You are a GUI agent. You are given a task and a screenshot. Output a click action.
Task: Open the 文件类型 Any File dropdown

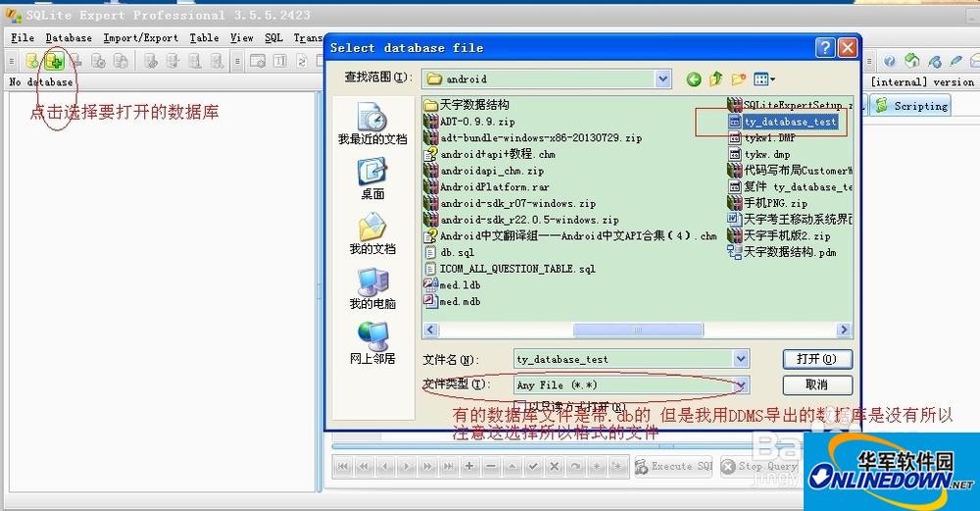741,385
